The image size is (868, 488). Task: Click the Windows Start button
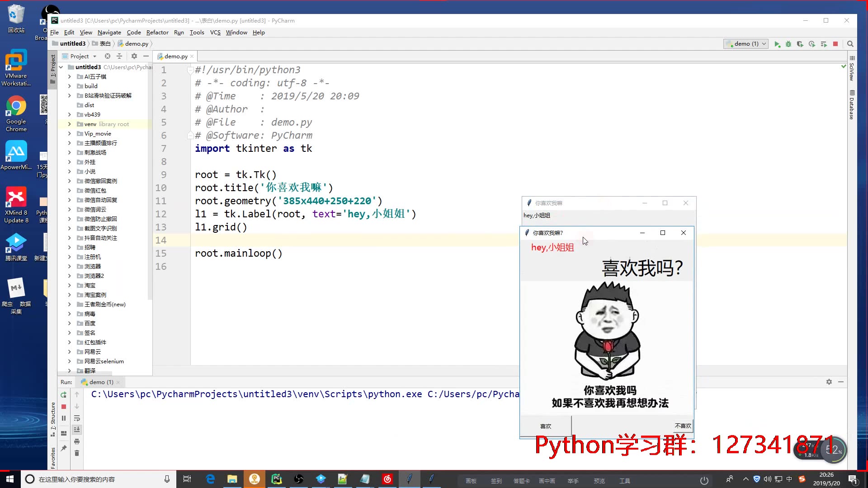(x=9, y=479)
